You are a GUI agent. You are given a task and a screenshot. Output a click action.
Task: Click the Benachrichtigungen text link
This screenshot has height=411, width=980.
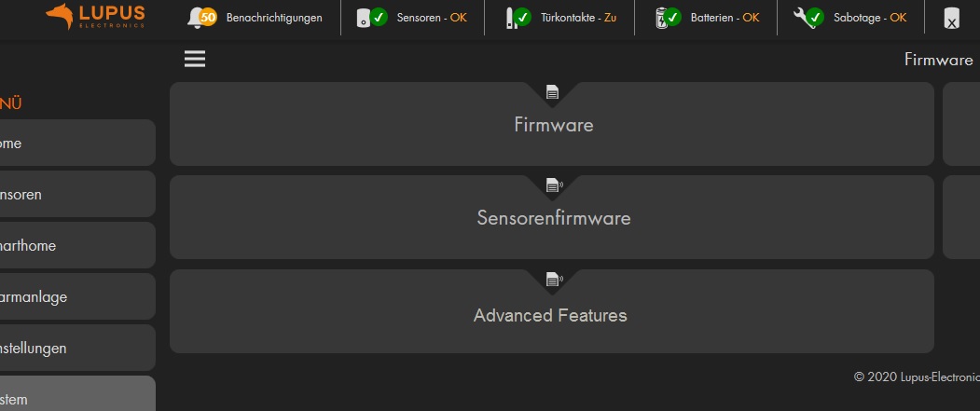[x=274, y=18]
